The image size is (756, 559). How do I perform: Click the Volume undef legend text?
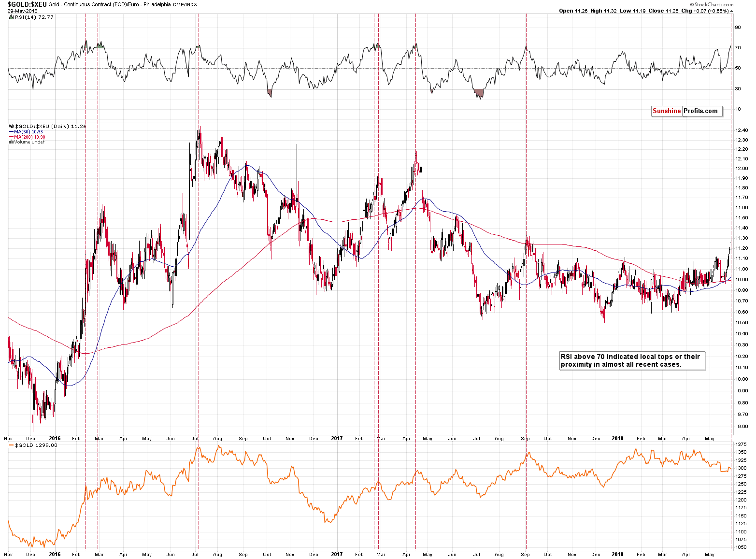click(29, 142)
